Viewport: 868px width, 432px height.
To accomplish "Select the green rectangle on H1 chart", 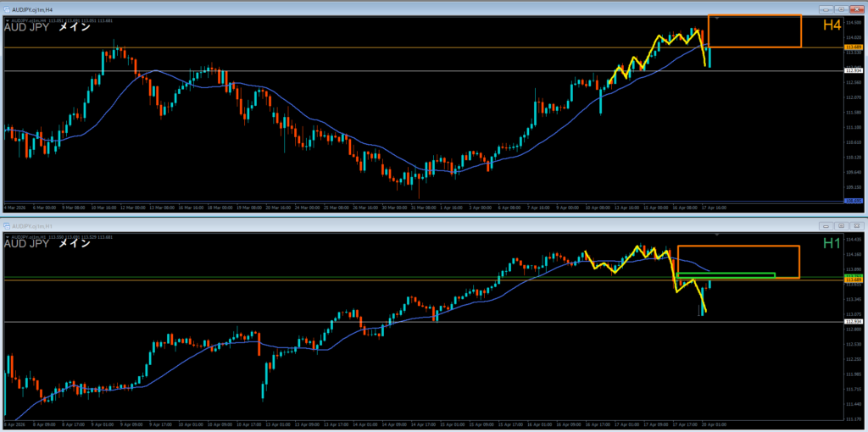I will point(726,274).
